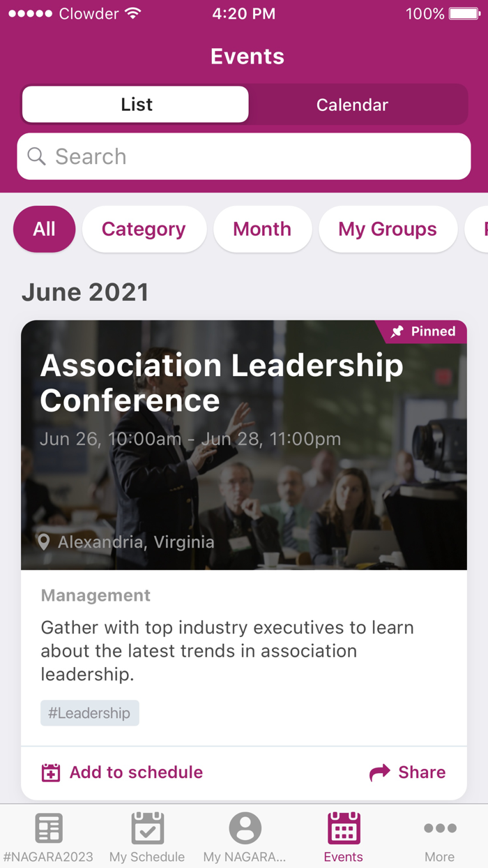Select the My Groups filter chip
The image size is (488, 868).
[x=388, y=229]
